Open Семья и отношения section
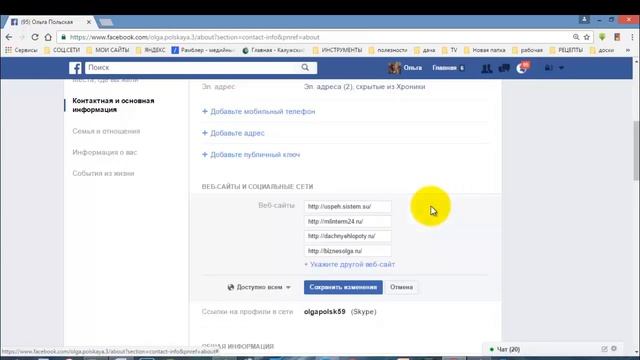 (x=106, y=131)
